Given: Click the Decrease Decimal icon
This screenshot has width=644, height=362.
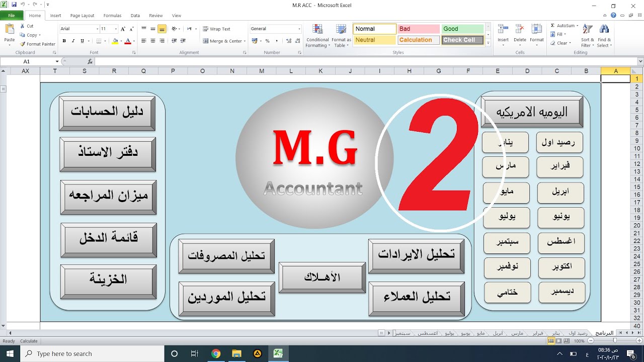Looking at the screenshot, I should 296,41.
